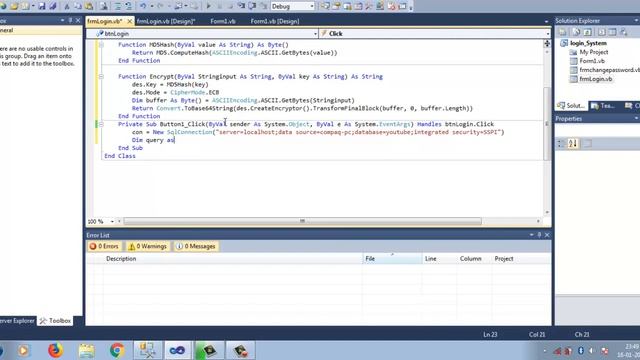Collapse the MD5Hash function outline
Image resolution: width=640 pixels, height=360 pixels.
(101, 44)
